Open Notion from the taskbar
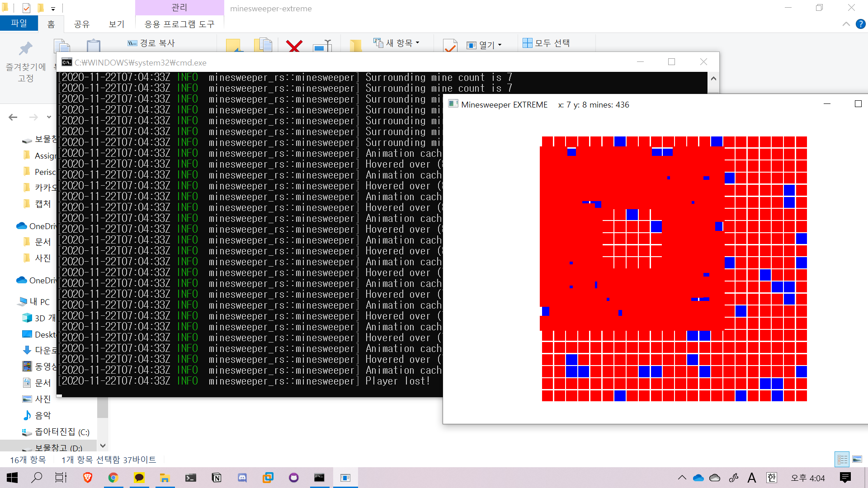This screenshot has height=488, width=868. pos(217,478)
